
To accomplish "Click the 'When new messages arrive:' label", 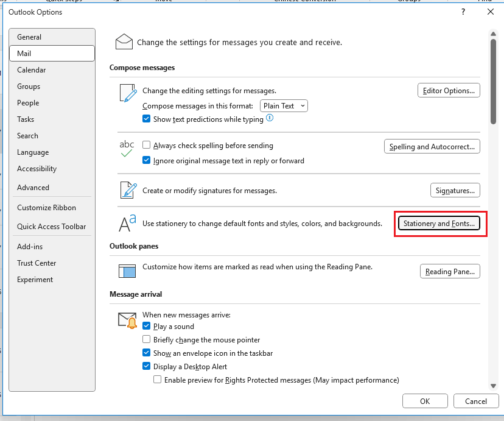I will click(x=186, y=314).
